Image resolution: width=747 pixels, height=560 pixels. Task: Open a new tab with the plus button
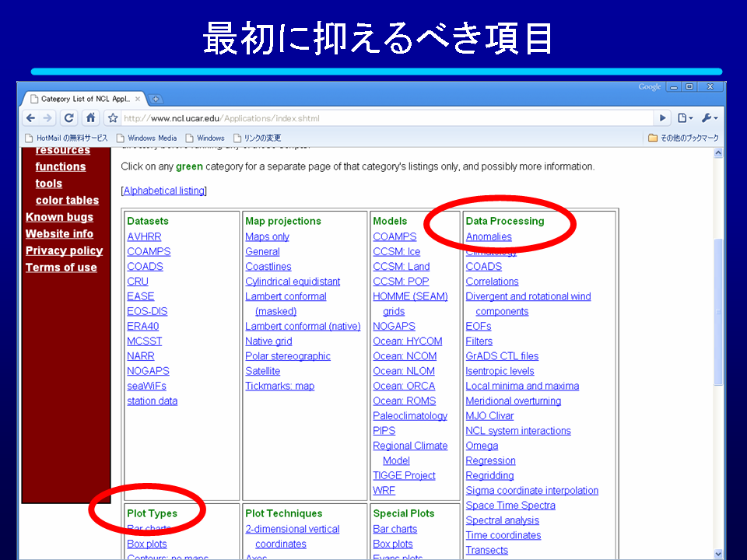tap(156, 99)
